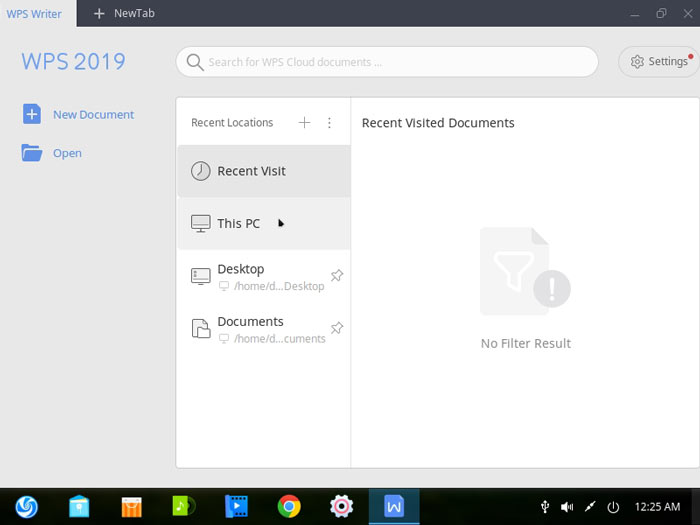The image size is (700, 525).
Task: Open the power tray icon
Action: 613,507
